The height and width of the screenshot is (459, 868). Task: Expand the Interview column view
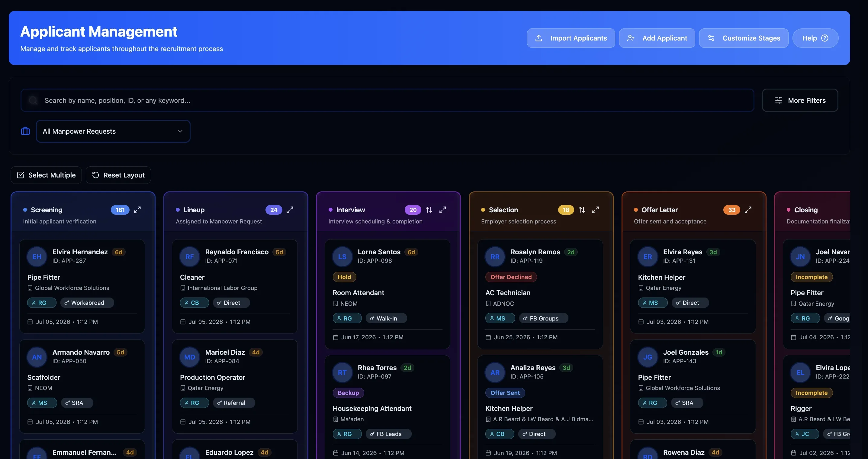tap(443, 210)
